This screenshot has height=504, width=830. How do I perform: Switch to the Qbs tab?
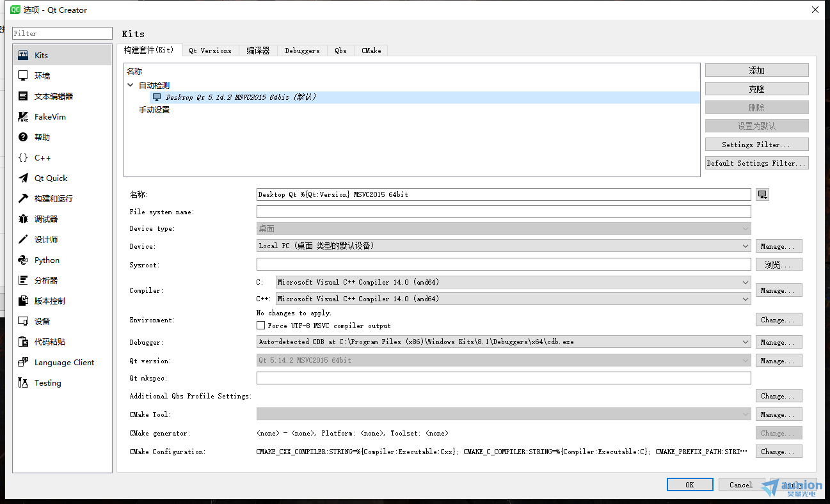click(x=340, y=51)
